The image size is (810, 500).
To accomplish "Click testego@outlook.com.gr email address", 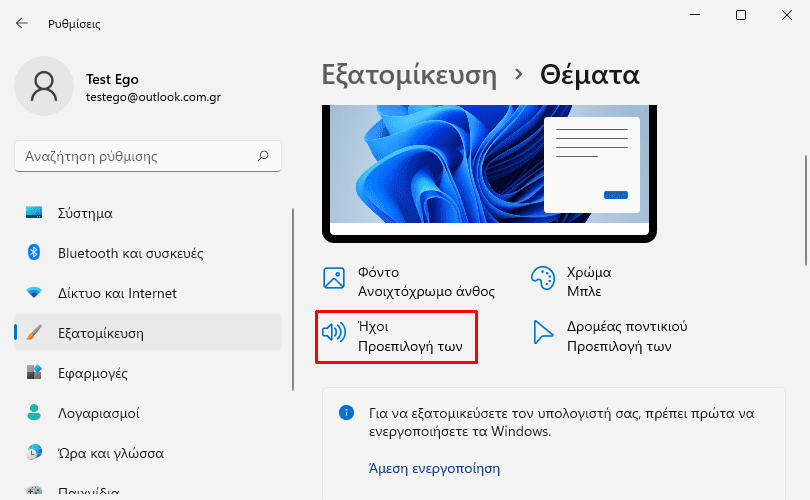I will click(153, 97).
